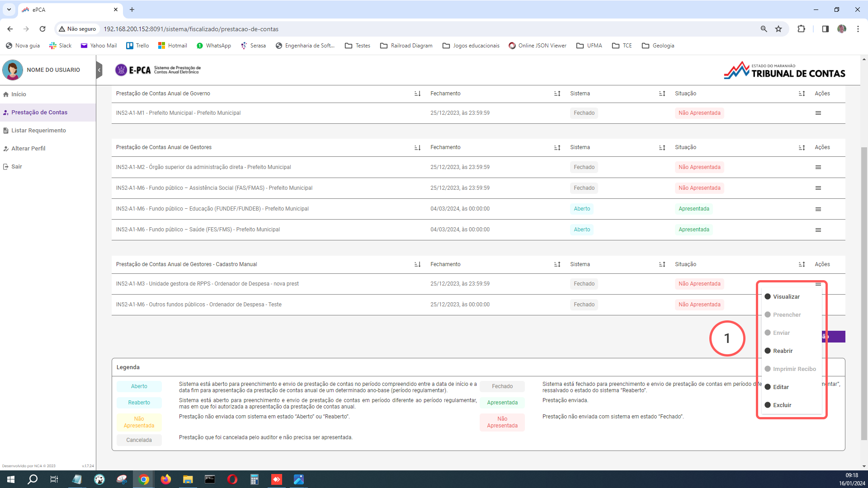Click the circular numbered marker indicator 1

point(727,338)
